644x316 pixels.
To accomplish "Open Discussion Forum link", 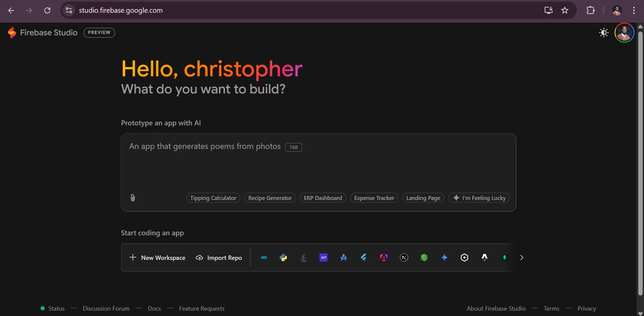I will coord(106,308).
